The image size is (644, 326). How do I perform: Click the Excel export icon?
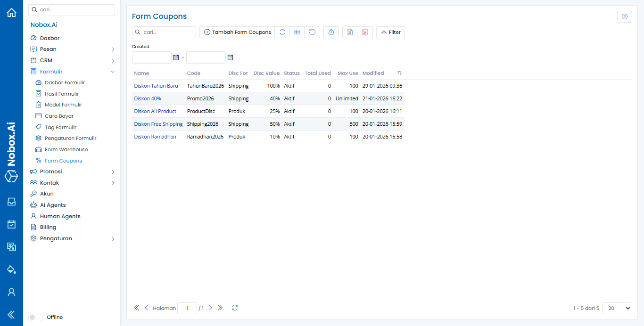coord(350,32)
